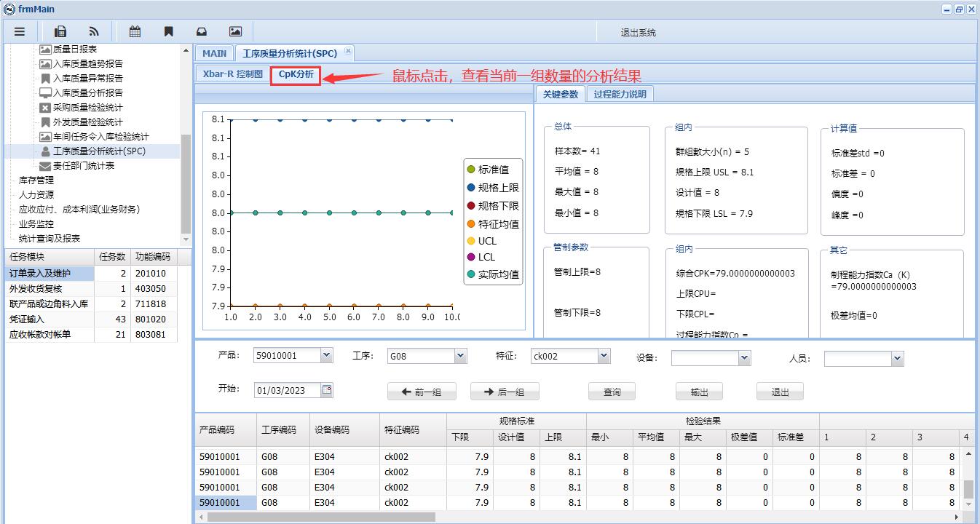This screenshot has width=980, height=524.
Task: Click the 查询 button
Action: point(612,392)
